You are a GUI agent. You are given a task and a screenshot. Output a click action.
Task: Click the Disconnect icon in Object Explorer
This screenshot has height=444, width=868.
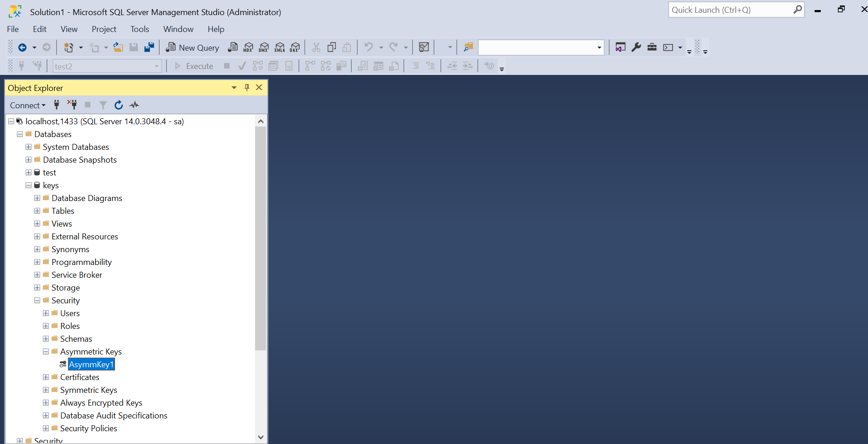[72, 105]
